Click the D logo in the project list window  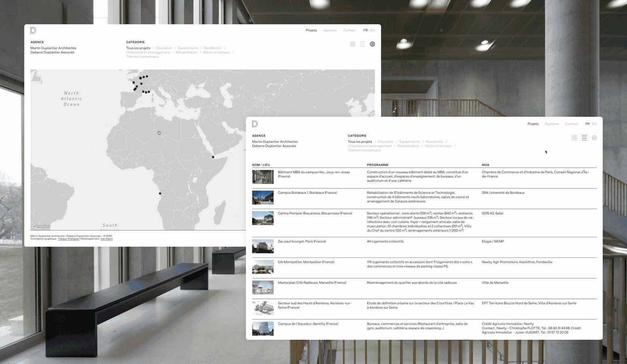pos(255,124)
